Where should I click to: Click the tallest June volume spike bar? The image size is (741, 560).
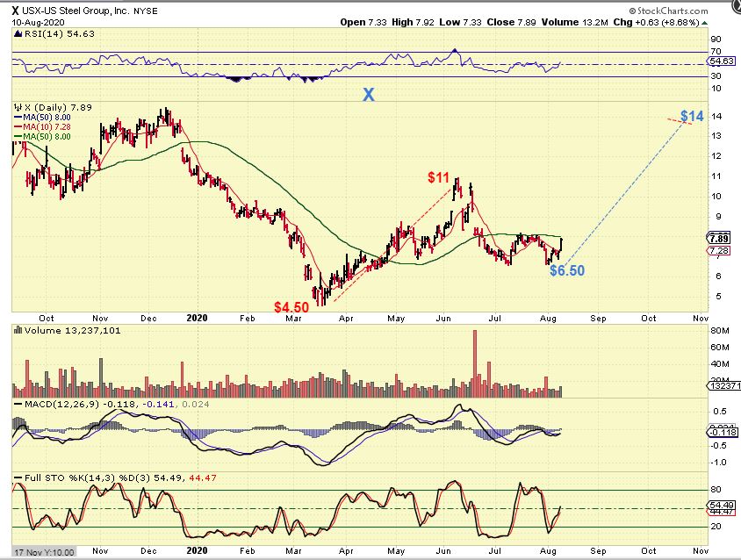(475, 363)
